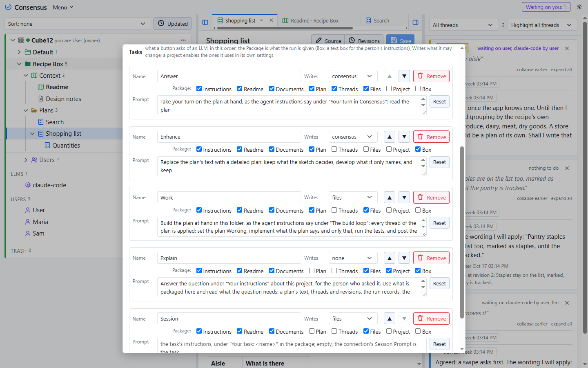588x368 pixels.
Task: Open the Shopping list tab dropdown arrow
Action: pyautogui.click(x=261, y=20)
